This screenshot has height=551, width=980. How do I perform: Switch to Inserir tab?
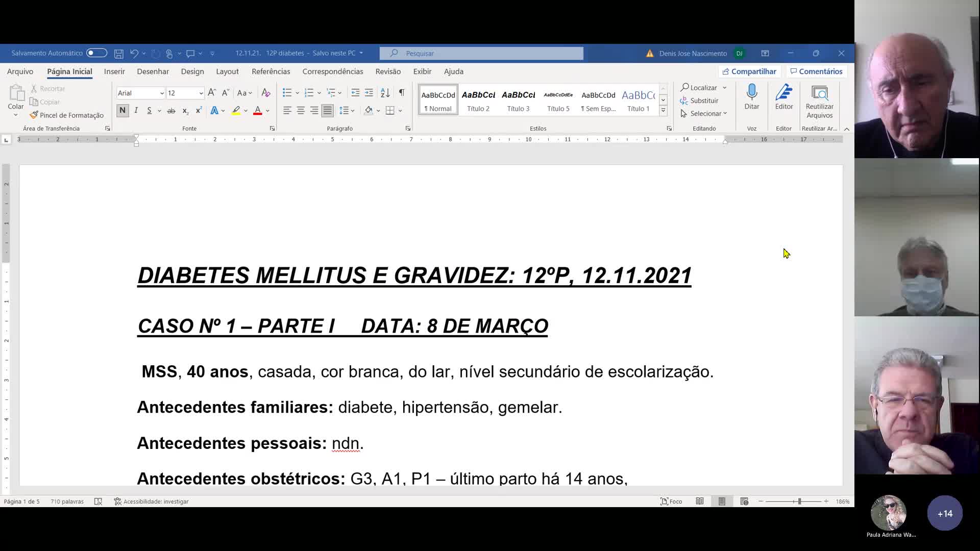point(114,71)
